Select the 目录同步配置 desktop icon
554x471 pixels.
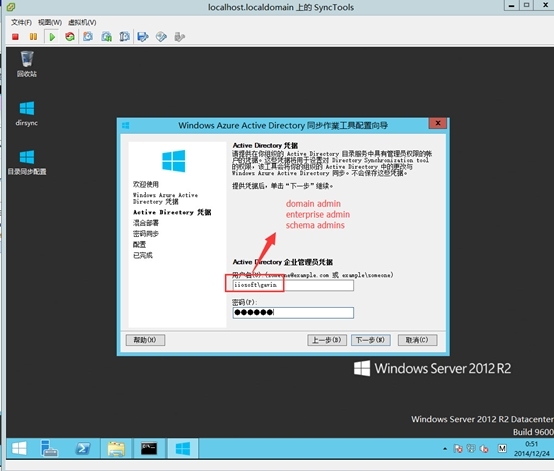pos(27,163)
